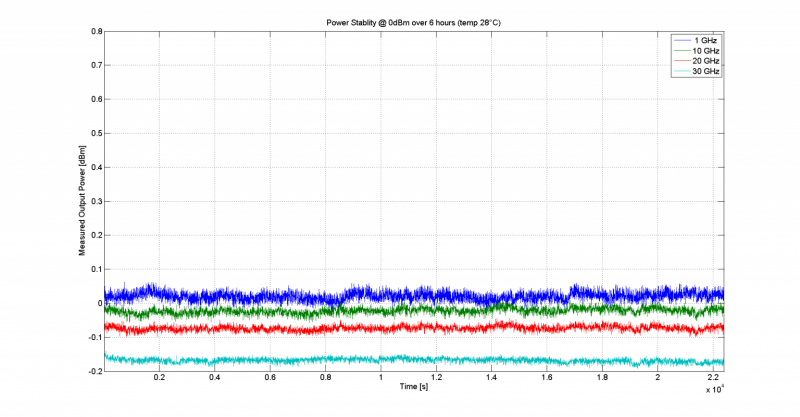Click the -0.2 tick label on y-axis
The image size is (800, 417).
(95, 371)
